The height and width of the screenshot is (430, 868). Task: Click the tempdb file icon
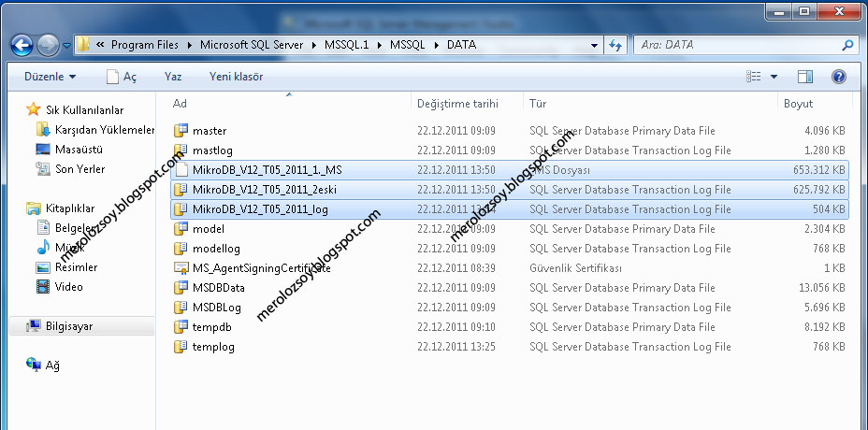pos(181,327)
